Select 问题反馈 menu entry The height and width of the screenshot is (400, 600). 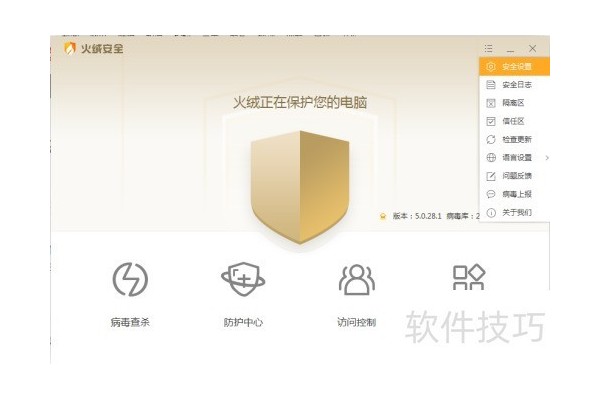tap(514, 176)
